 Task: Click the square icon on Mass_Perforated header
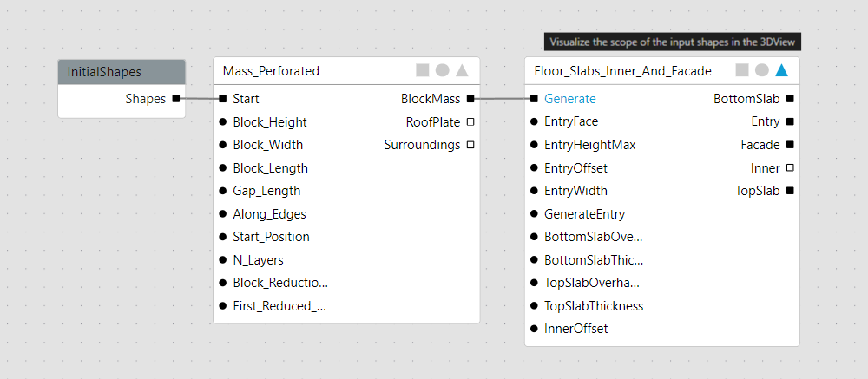(423, 70)
